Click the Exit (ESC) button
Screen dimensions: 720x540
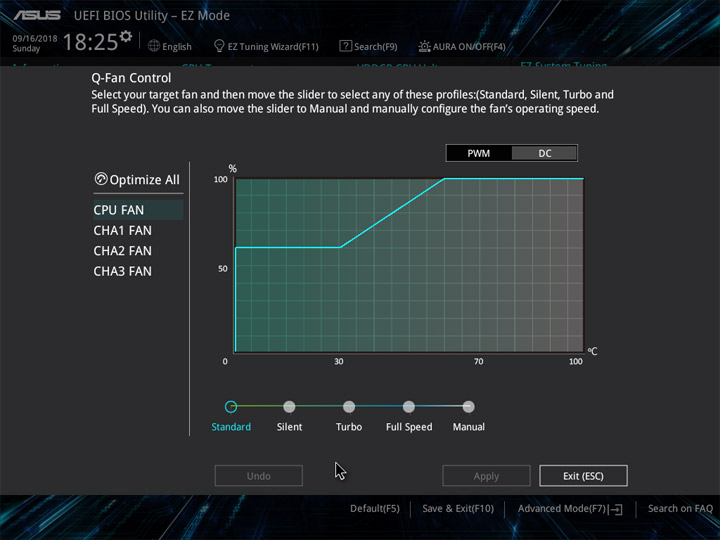tap(583, 476)
